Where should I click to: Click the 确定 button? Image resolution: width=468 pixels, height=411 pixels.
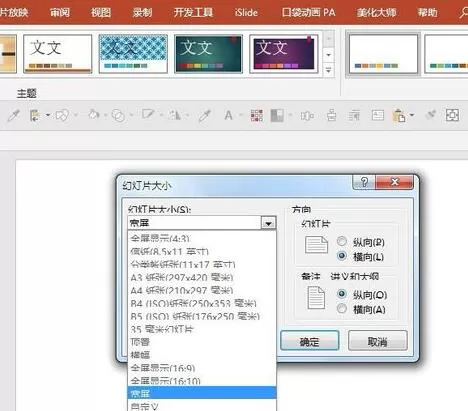(x=310, y=341)
